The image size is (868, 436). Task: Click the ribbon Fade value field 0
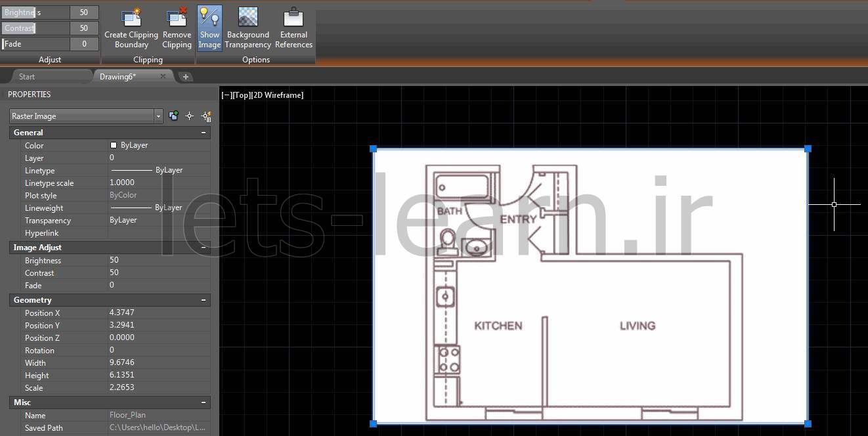[x=84, y=44]
